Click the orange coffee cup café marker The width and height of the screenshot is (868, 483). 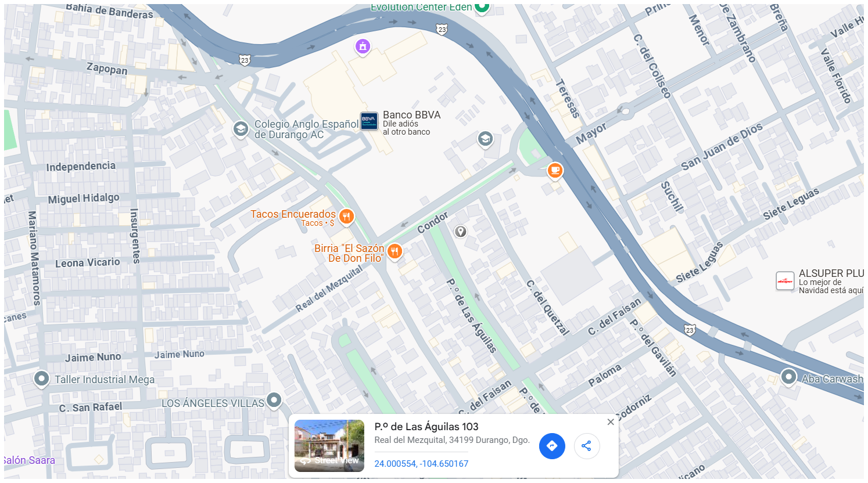click(x=555, y=171)
